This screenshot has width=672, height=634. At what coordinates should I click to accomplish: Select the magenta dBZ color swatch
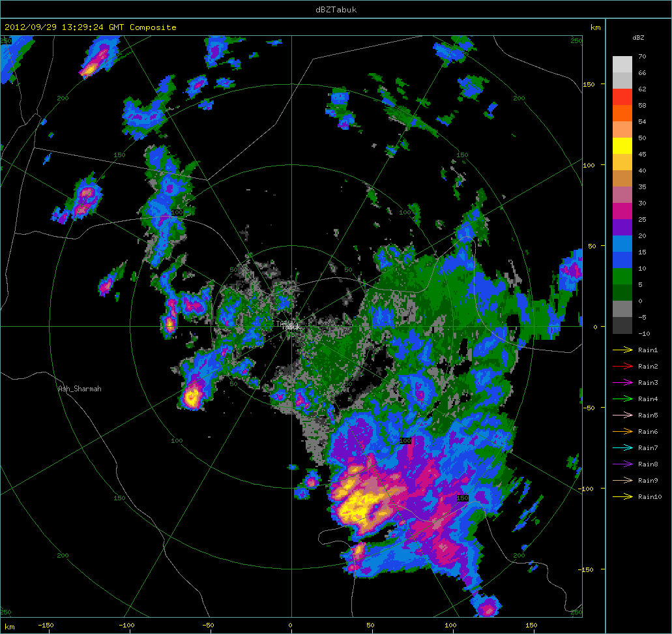pos(622,211)
